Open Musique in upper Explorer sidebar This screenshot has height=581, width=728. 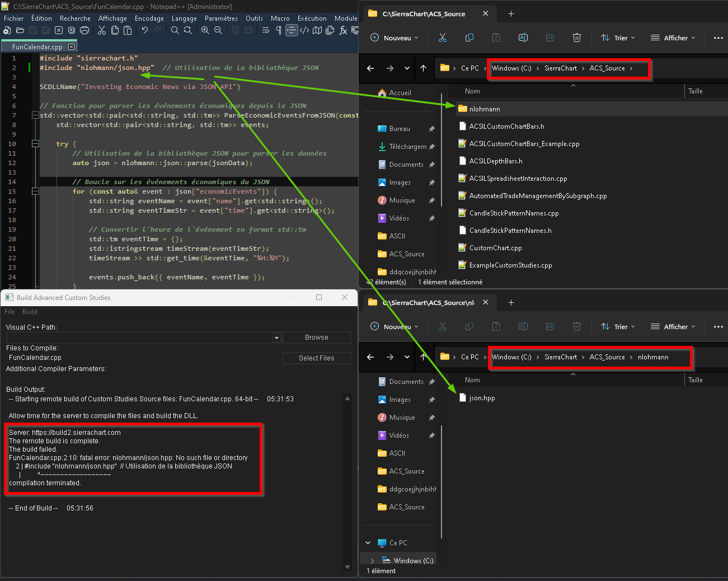(402, 200)
